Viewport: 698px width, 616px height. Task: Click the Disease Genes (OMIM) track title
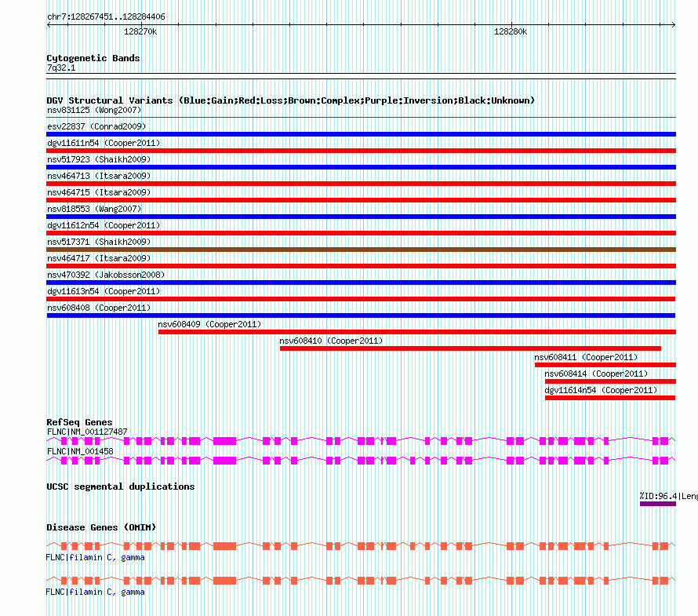(101, 527)
